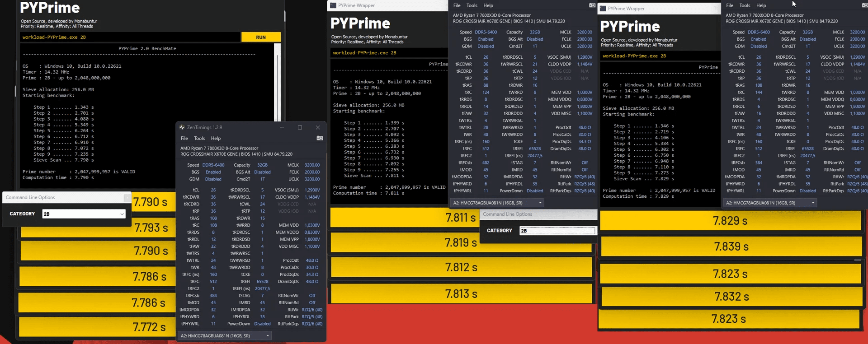Open File menu in middle ZenTimings window

click(457, 5)
